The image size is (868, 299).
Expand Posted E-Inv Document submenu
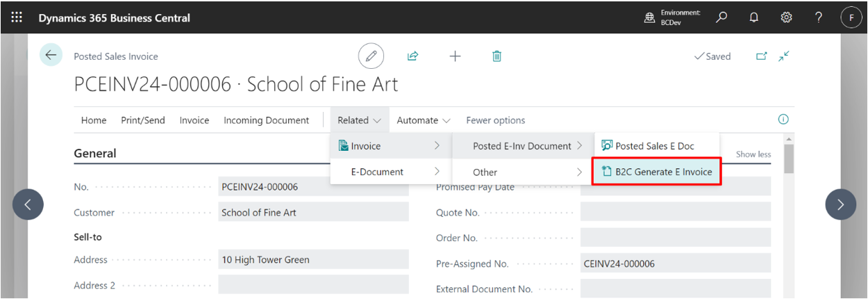(522, 145)
